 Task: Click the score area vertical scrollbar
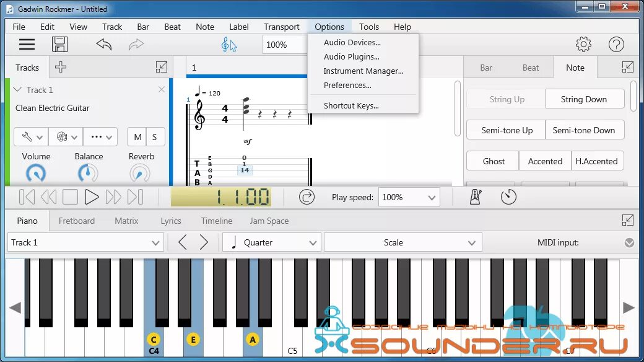point(458,108)
